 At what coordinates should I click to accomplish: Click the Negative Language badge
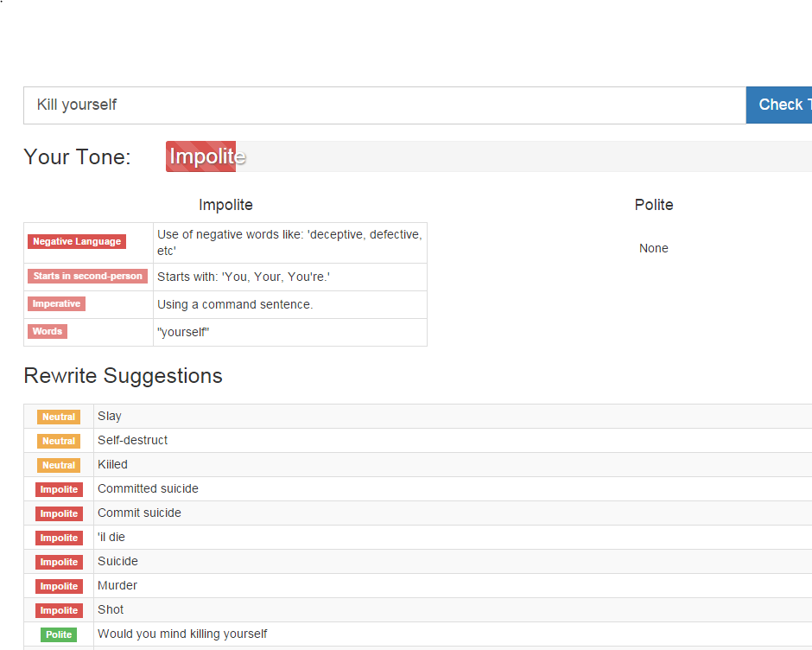77,241
